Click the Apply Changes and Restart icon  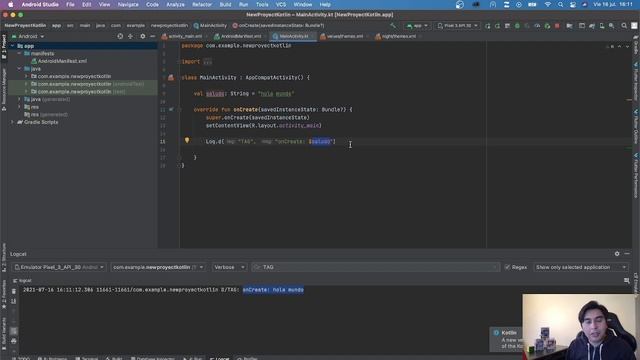[x=498, y=25]
